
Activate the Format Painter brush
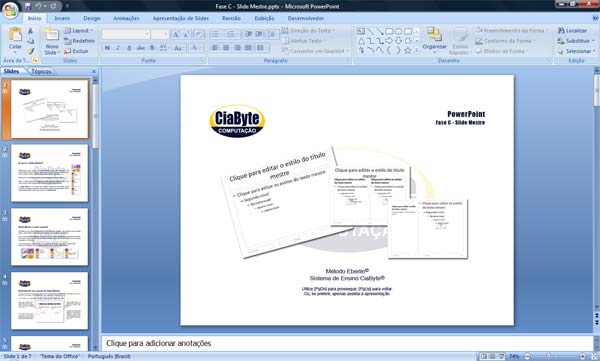[31, 51]
